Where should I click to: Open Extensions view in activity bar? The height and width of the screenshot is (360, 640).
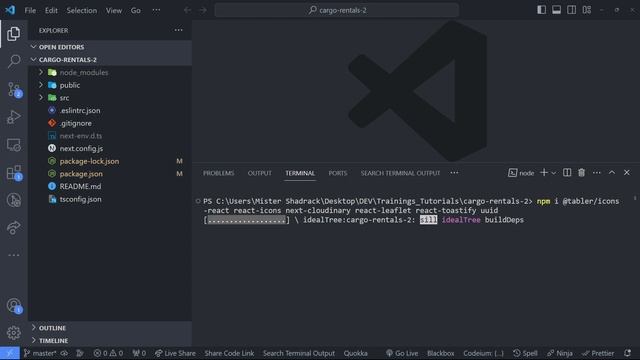[x=13, y=173]
